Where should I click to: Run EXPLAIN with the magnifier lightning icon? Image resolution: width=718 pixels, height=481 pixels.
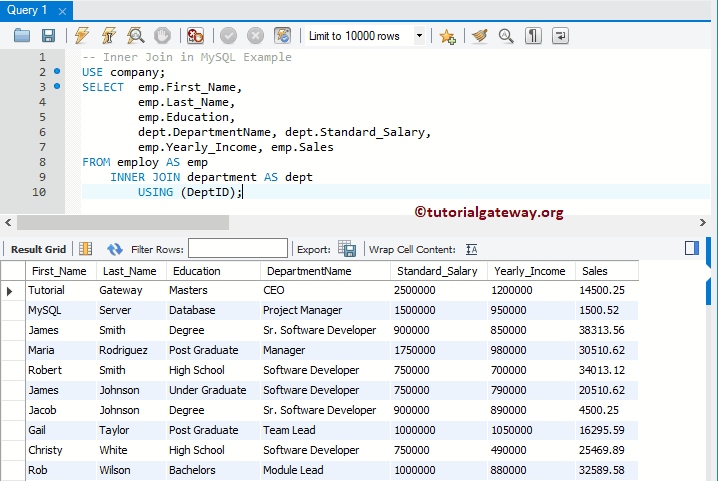(x=134, y=36)
